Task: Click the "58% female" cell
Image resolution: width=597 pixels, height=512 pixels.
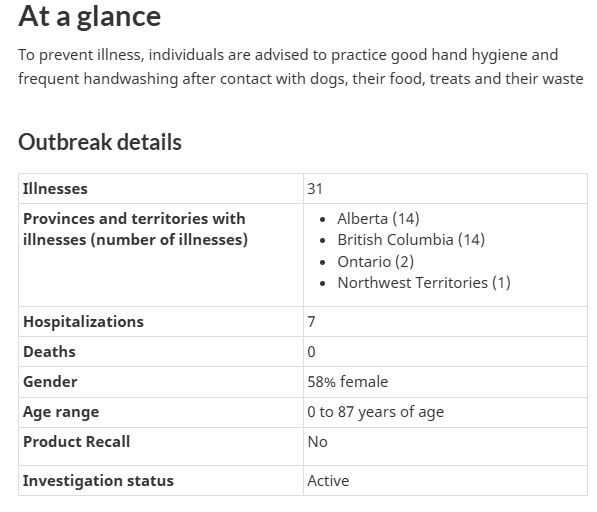Action: [x=348, y=382]
